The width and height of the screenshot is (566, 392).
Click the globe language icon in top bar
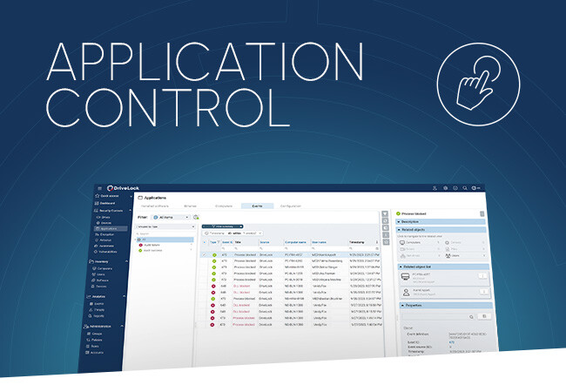(x=446, y=188)
